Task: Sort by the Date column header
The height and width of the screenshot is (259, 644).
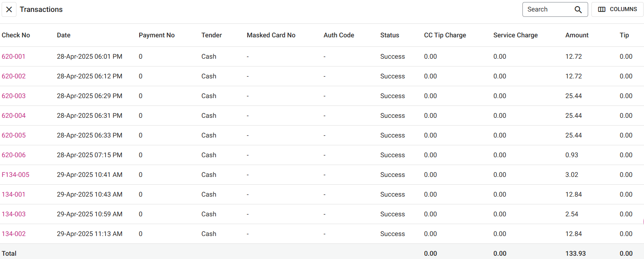Action: (x=64, y=35)
